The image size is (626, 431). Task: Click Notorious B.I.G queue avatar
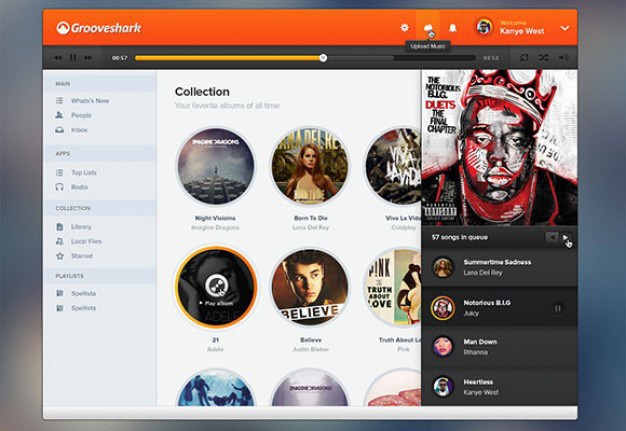point(443,308)
